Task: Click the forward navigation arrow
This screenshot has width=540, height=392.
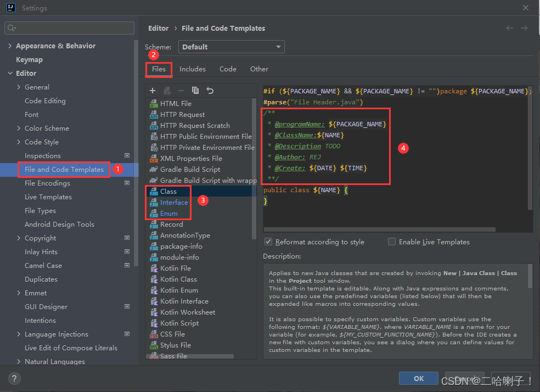Action: 524,28
